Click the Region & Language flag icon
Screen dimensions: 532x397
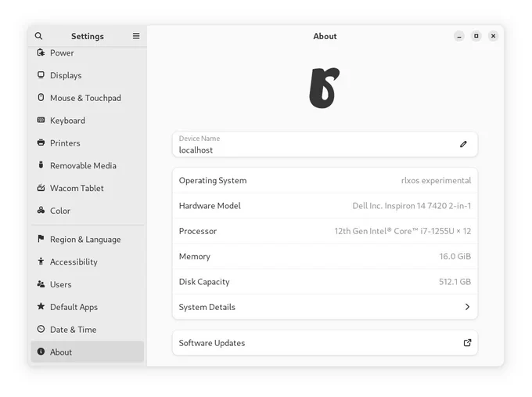pyautogui.click(x=41, y=239)
